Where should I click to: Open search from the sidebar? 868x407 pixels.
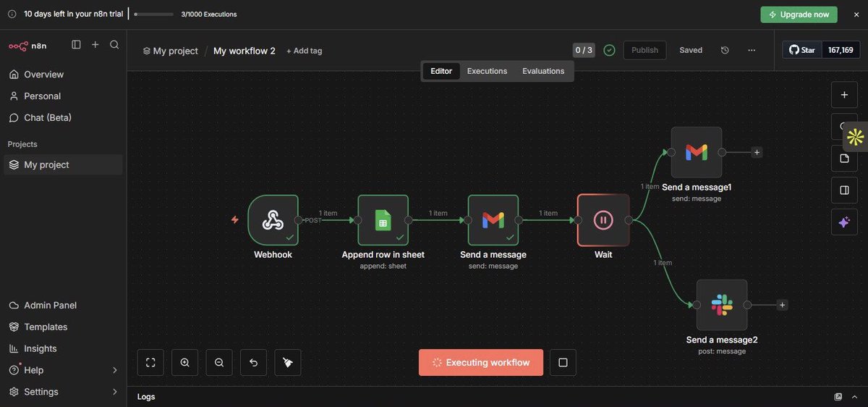pos(114,45)
